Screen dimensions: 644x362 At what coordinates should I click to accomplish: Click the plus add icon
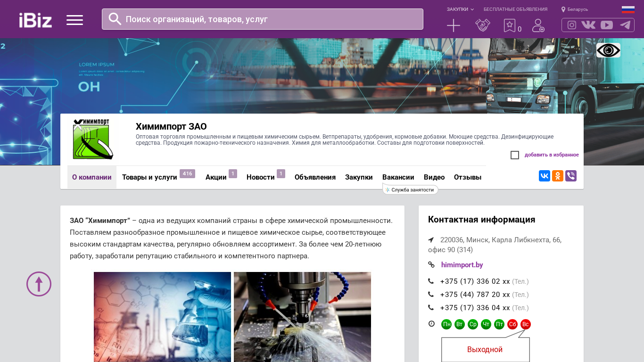pos(454,25)
